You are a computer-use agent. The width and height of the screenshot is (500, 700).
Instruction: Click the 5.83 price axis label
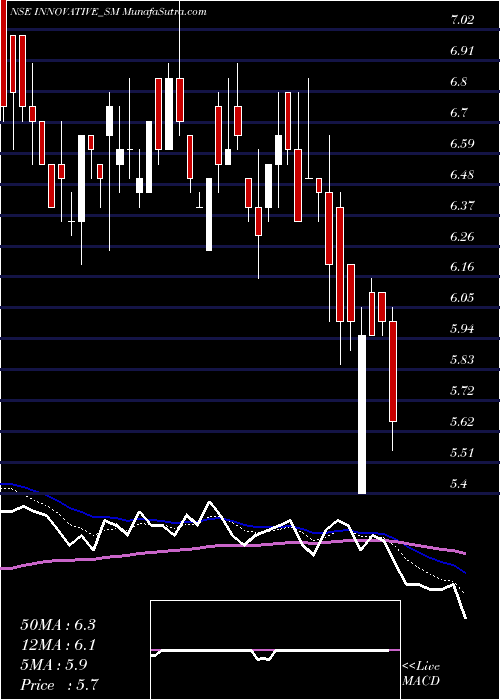pyautogui.click(x=462, y=360)
